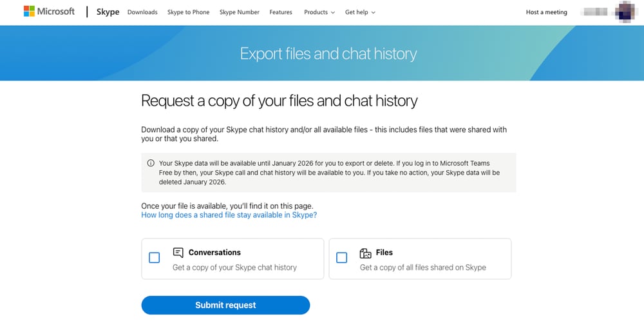Click the Conversations chat bubble icon
The width and height of the screenshot is (644, 321).
tap(178, 253)
